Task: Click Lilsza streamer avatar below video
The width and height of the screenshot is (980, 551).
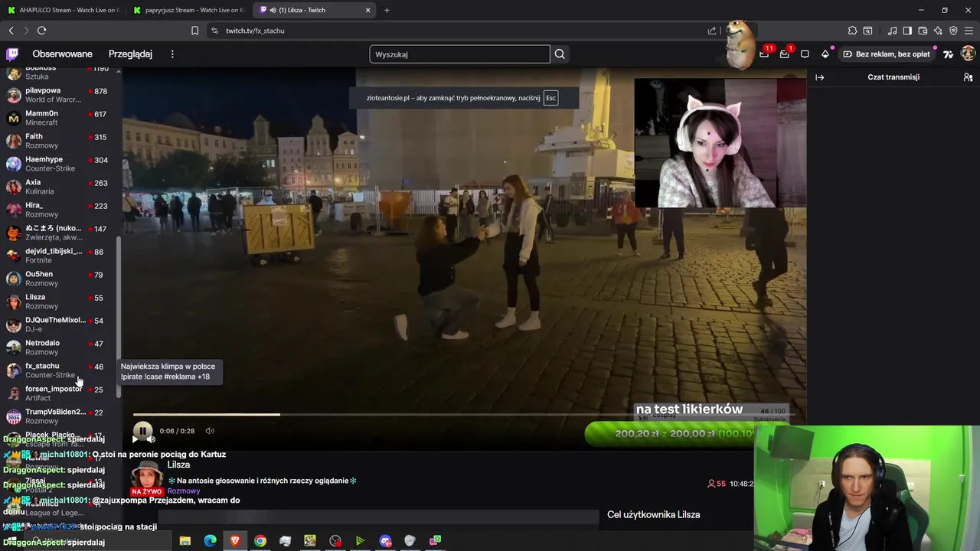Action: [x=147, y=474]
